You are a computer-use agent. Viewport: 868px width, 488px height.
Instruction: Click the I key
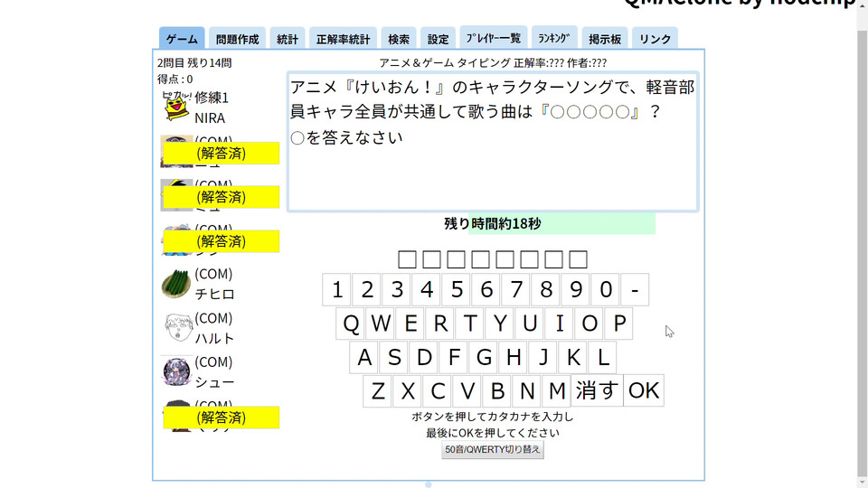point(561,324)
